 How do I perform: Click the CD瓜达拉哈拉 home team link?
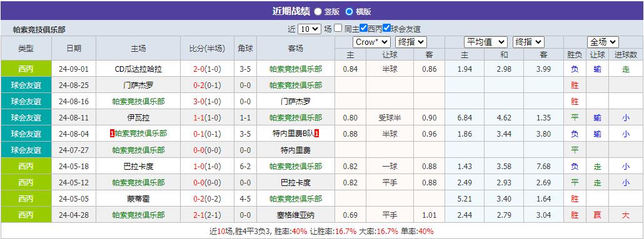(138, 69)
